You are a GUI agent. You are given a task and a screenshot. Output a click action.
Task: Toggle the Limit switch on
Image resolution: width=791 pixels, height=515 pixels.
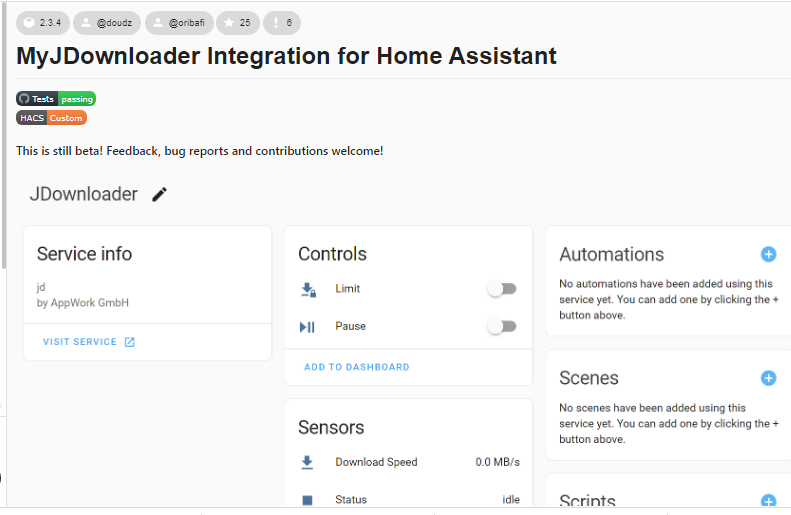[x=502, y=289]
